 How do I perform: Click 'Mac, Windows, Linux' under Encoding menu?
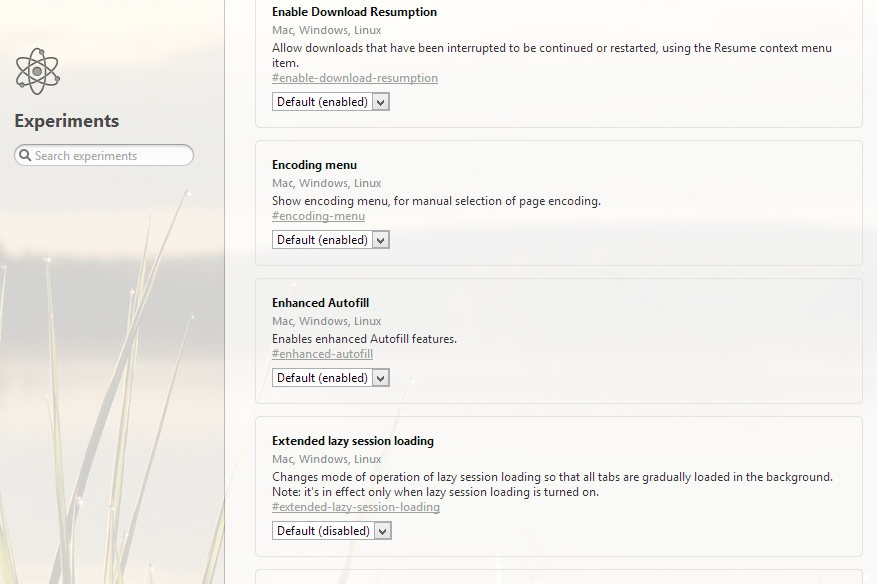tap(327, 183)
